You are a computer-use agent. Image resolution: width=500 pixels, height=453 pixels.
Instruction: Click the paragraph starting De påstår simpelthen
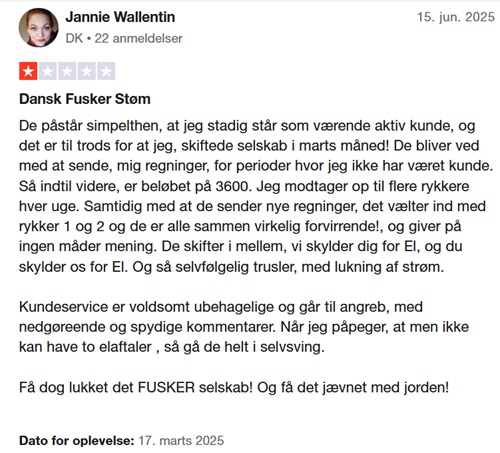[256, 196]
